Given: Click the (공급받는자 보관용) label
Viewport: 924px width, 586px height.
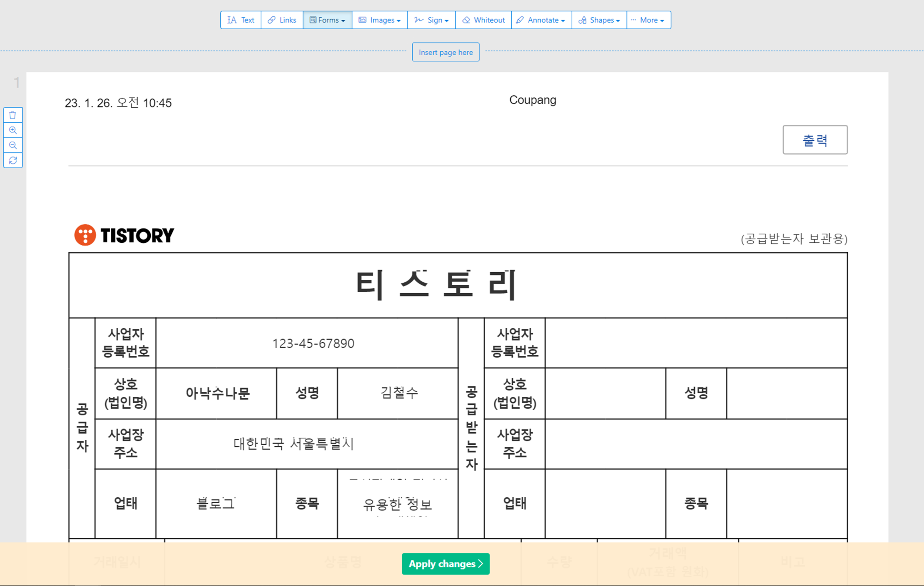Looking at the screenshot, I should pyautogui.click(x=794, y=239).
